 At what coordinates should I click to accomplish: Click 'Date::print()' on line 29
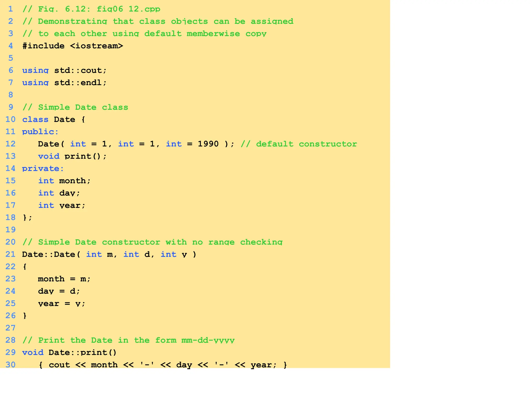(83, 353)
